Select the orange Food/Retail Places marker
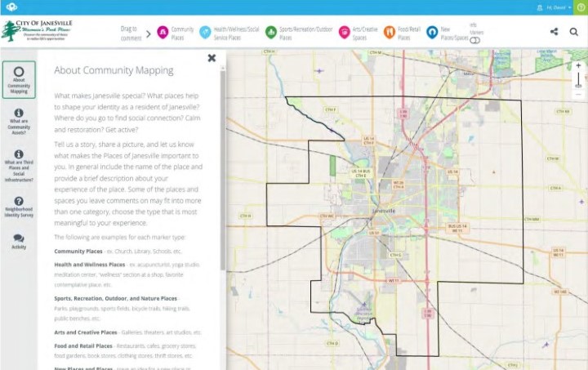 pyautogui.click(x=390, y=33)
